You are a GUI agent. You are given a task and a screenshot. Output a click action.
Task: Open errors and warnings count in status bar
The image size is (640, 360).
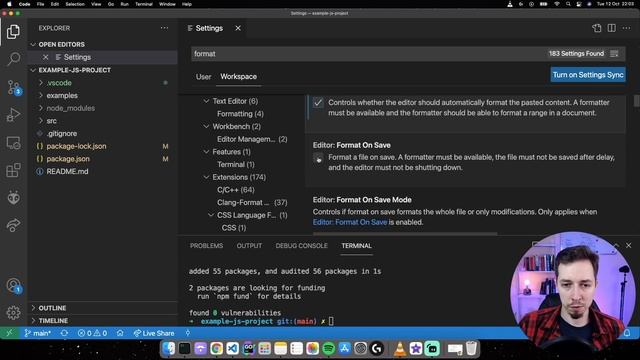point(92,333)
